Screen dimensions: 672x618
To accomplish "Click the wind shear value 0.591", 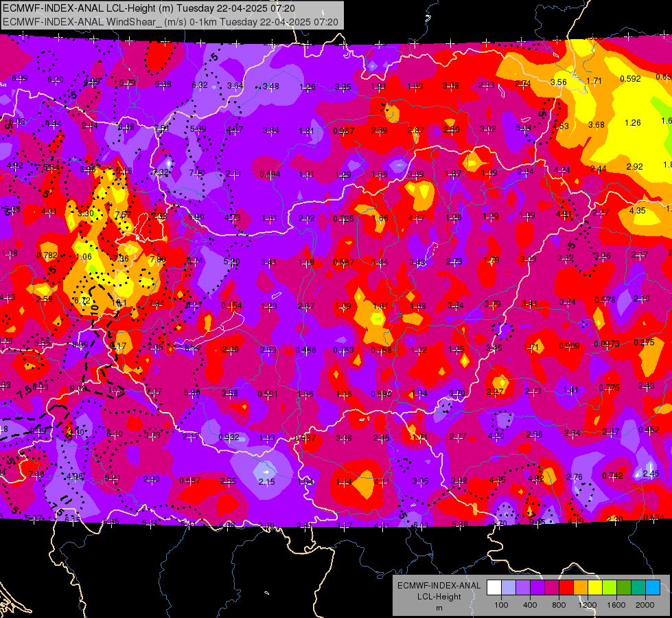I will point(268,393).
